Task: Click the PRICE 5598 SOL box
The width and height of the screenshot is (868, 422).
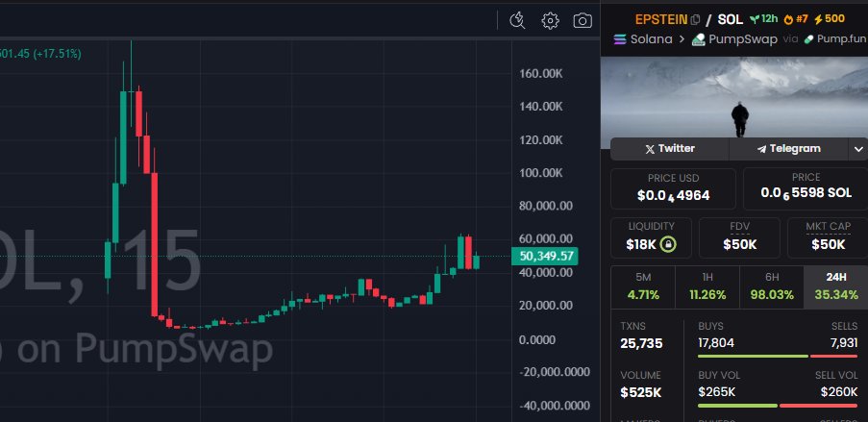Action: [806, 188]
